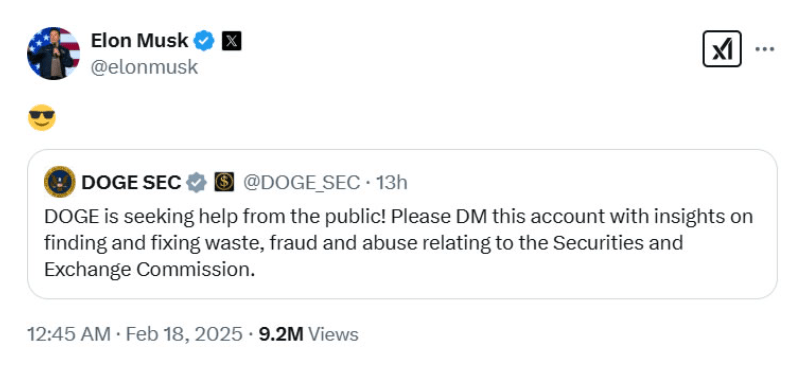Click the 12:45 AM post time
Screen dimensions: 794x367
pyautogui.click(x=68, y=334)
